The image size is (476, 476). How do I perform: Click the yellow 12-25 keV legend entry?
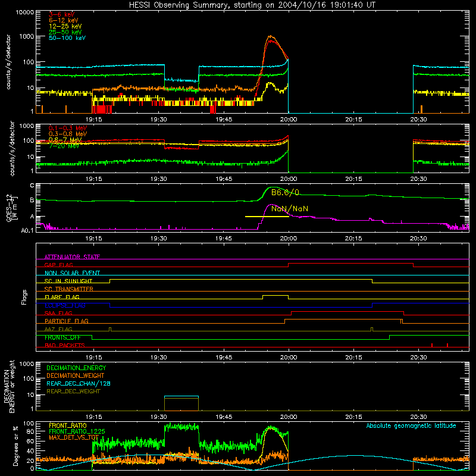point(65,26)
